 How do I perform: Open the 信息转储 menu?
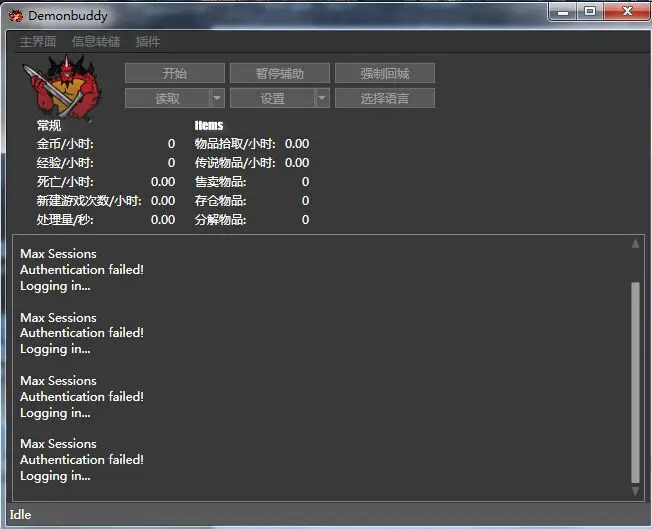tap(96, 42)
